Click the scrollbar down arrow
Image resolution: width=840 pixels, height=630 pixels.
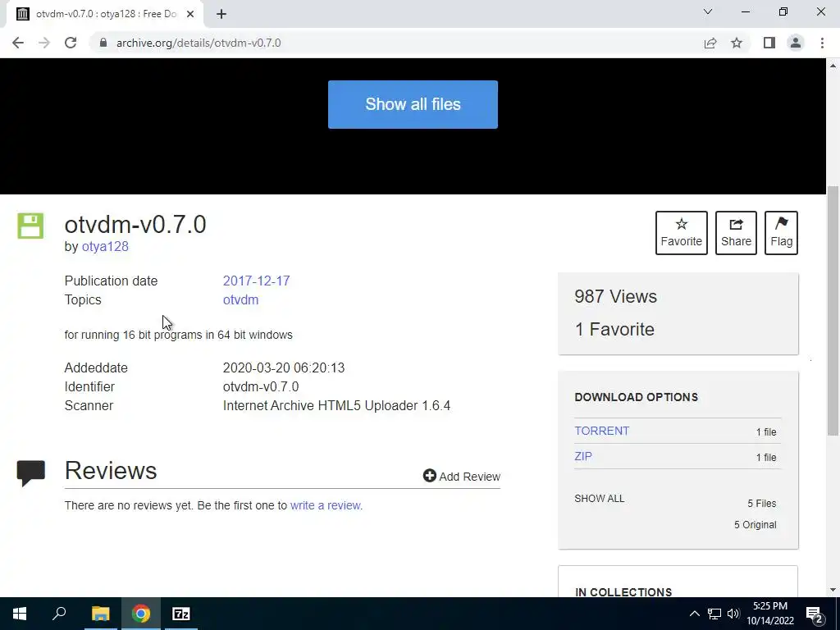[833, 590]
